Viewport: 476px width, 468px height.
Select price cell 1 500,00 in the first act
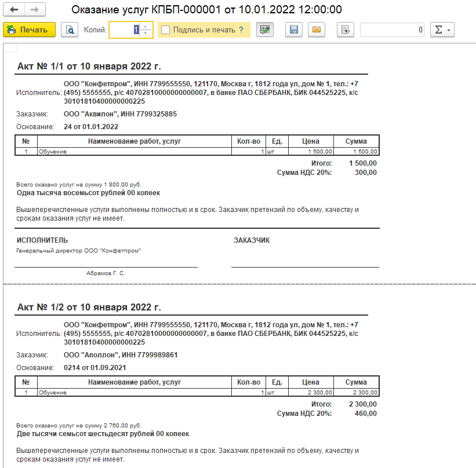pos(311,151)
